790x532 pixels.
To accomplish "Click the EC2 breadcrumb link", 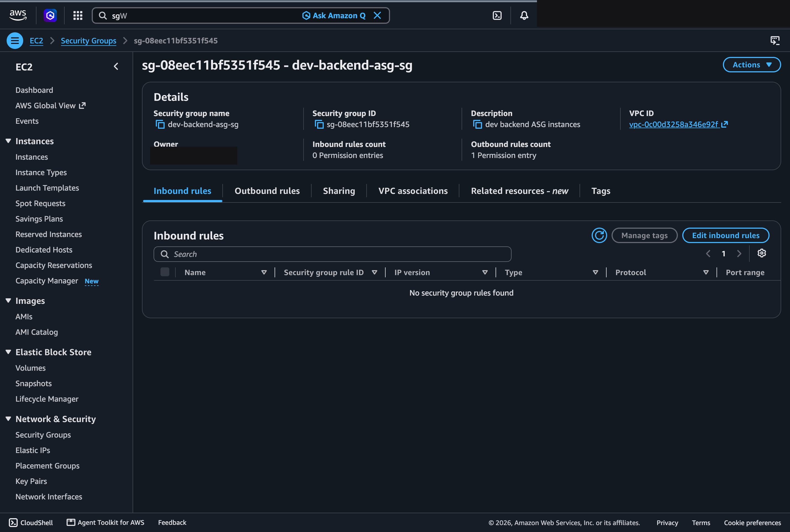I will [x=36, y=41].
